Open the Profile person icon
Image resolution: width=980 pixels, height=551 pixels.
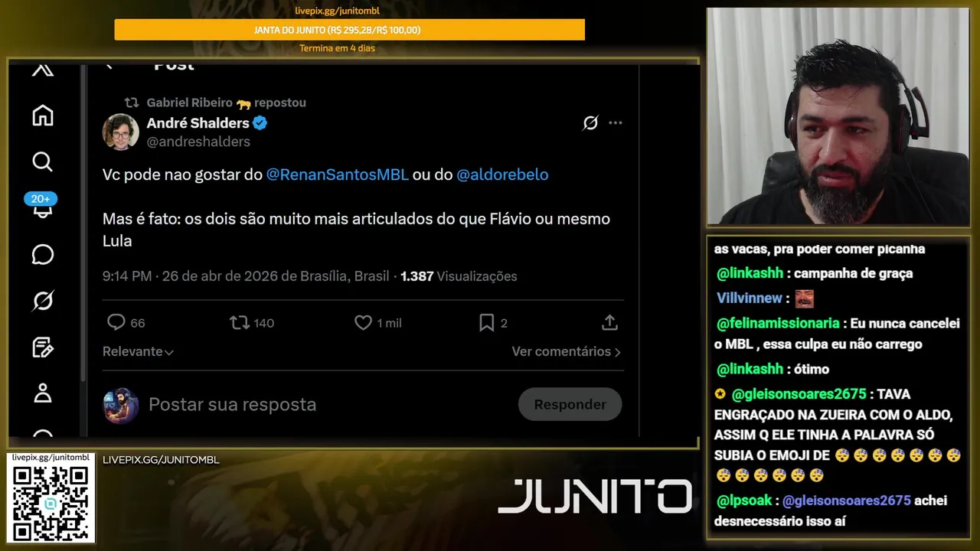click(43, 393)
